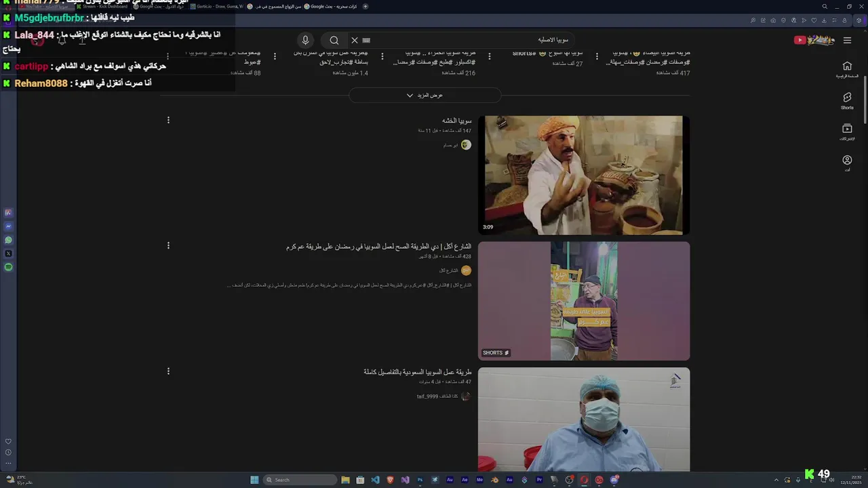
Task: Click the taskbar Search box
Action: 300,480
